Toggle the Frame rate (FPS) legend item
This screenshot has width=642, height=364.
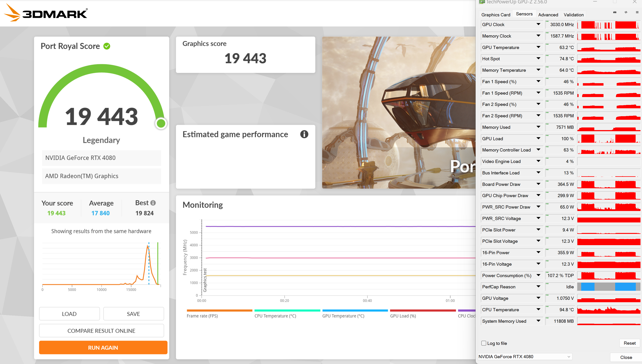click(x=202, y=316)
